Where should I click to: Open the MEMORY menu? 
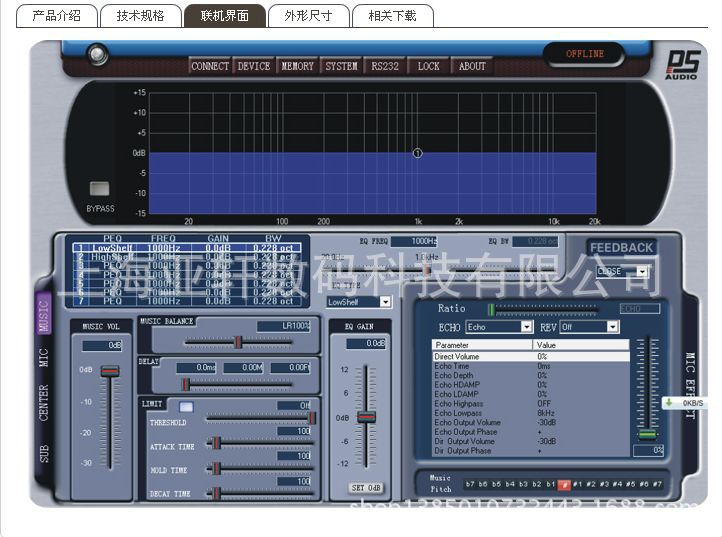tap(297, 66)
